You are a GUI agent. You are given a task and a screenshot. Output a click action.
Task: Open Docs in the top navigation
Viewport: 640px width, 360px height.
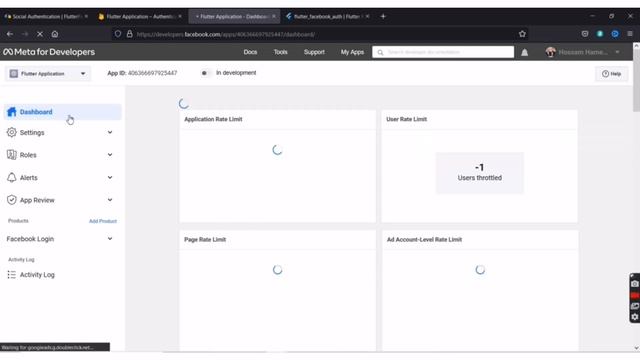point(250,52)
